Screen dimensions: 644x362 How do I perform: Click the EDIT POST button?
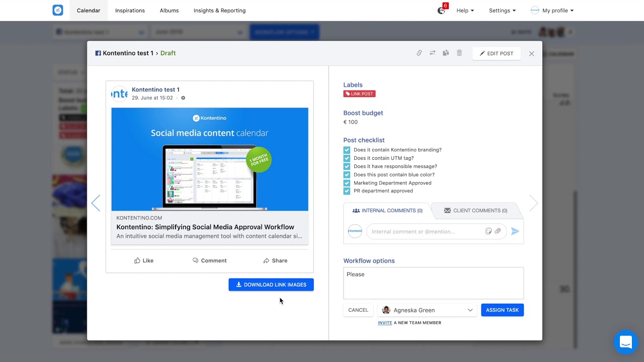point(497,53)
